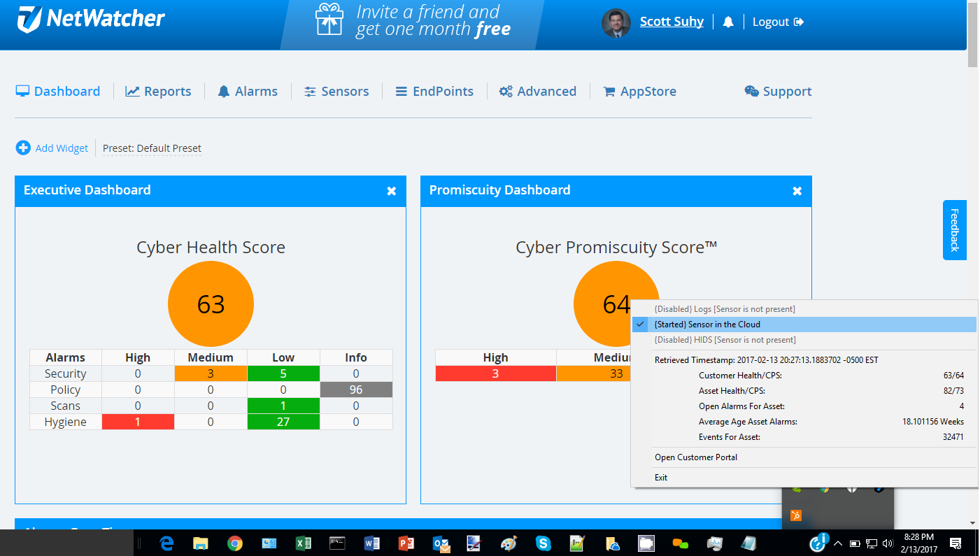Open EndPoints via the list icon
The width and height of the screenshot is (980, 556).
point(401,91)
